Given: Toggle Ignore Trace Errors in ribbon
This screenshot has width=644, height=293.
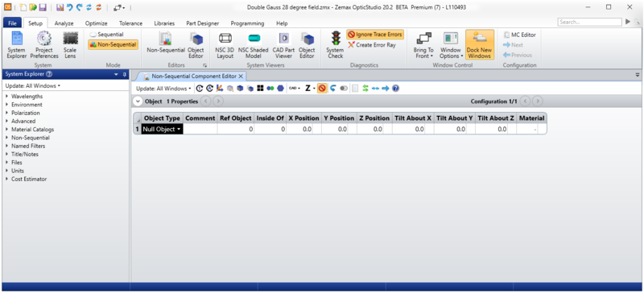Looking at the screenshot, I should click(x=375, y=35).
